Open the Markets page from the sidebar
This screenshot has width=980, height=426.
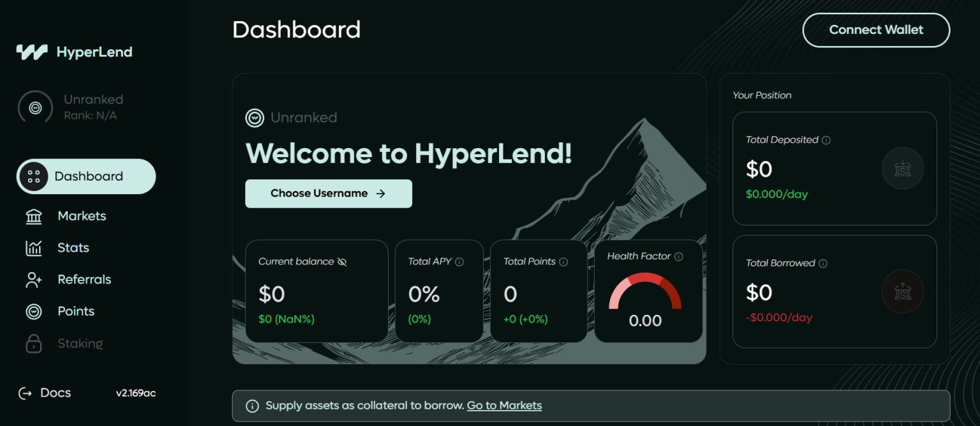click(x=82, y=216)
